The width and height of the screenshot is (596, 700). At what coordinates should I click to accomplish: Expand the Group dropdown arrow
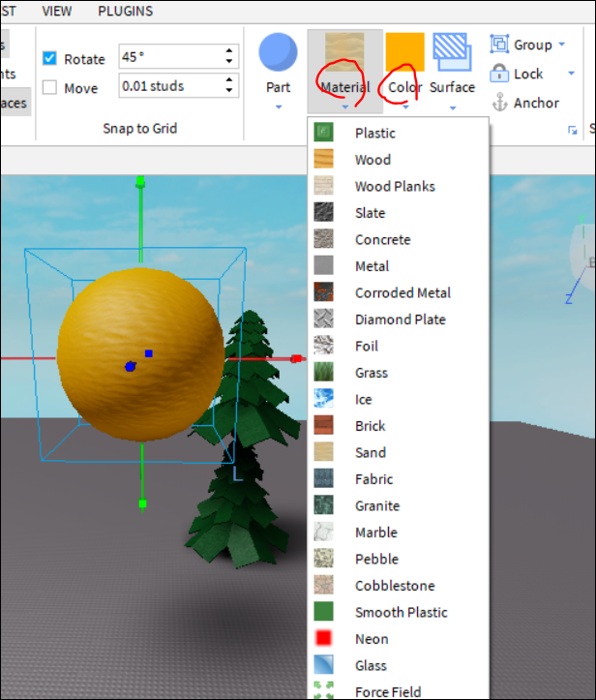tap(561, 45)
